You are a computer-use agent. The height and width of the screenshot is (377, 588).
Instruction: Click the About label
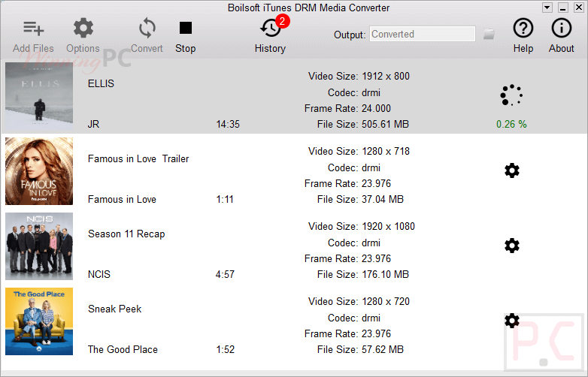point(562,48)
